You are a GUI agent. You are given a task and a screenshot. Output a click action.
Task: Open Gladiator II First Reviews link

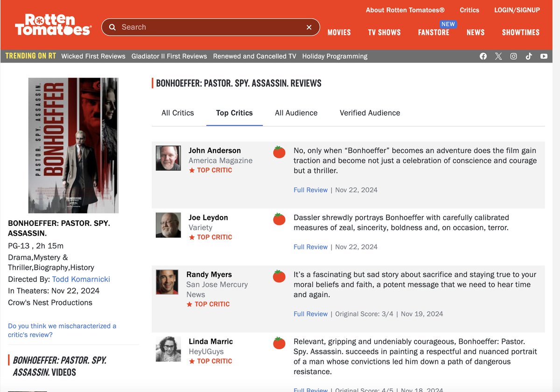pyautogui.click(x=169, y=56)
